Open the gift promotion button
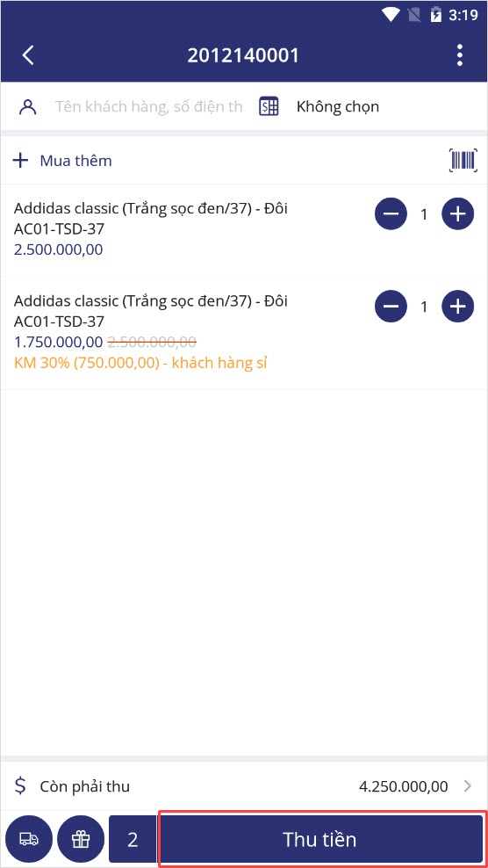 pyautogui.click(x=81, y=839)
